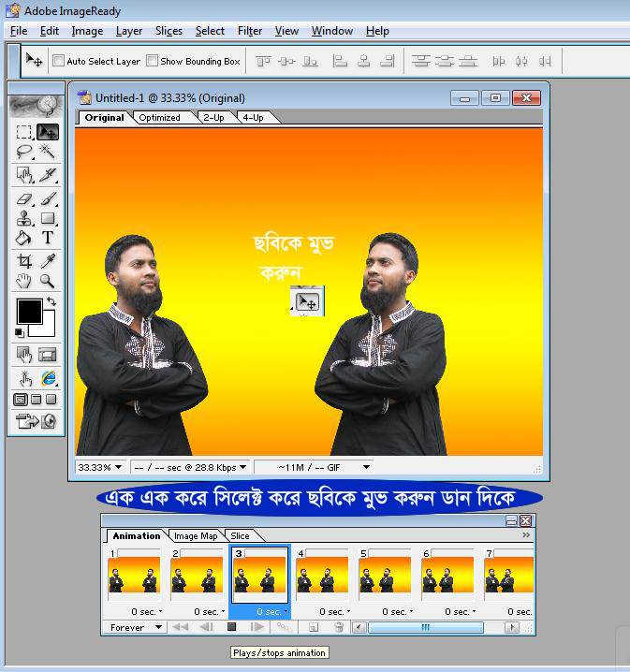Select the Rectangle shape tool
630x672 pixels.
point(48,218)
